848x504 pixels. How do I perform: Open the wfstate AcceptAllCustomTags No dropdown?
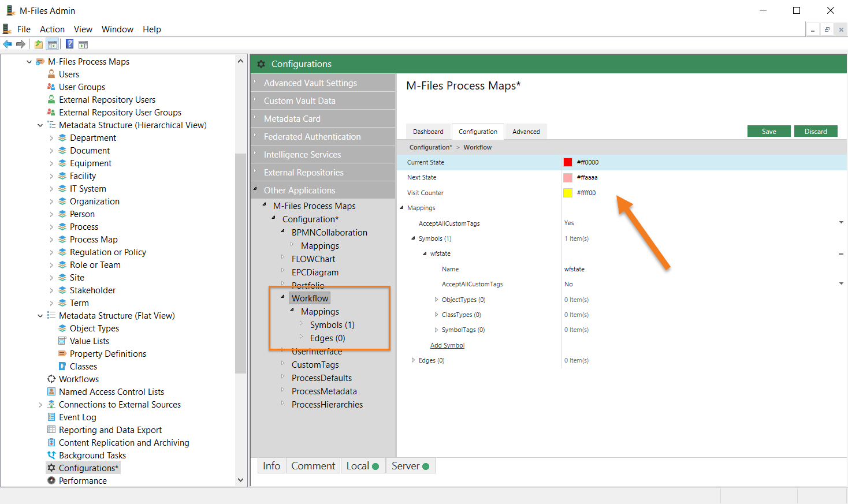coord(841,284)
